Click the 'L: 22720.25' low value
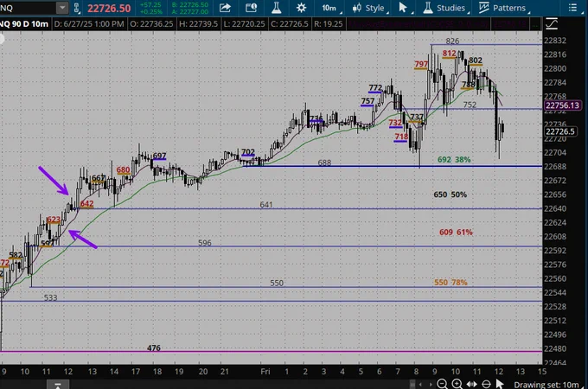588x389 pixels. (244, 24)
